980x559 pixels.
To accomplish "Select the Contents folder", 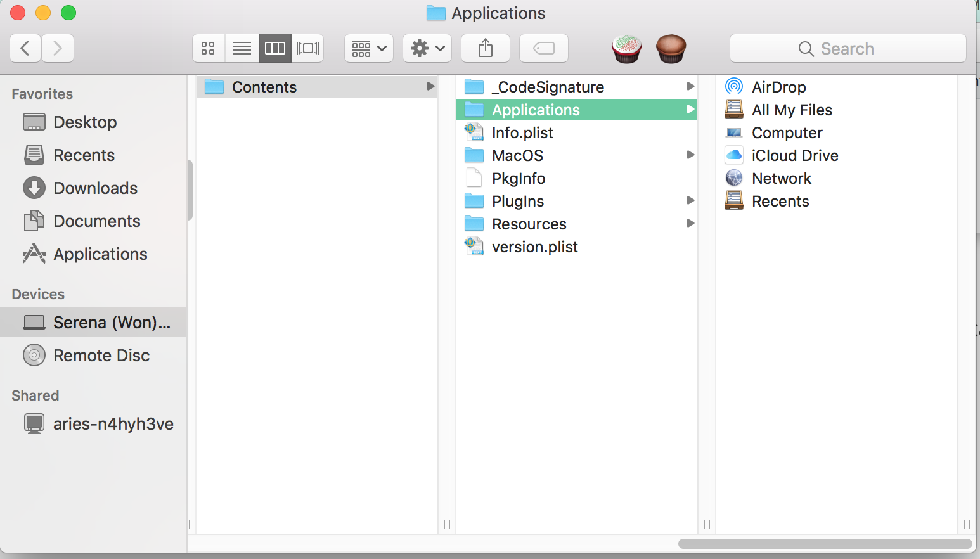I will pyautogui.click(x=317, y=87).
